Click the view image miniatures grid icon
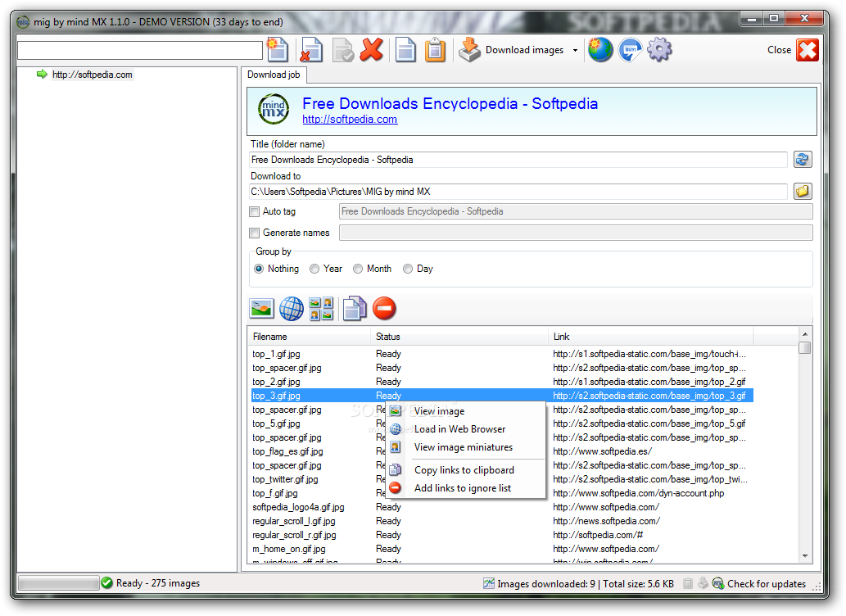846x616 pixels. pos(322,309)
